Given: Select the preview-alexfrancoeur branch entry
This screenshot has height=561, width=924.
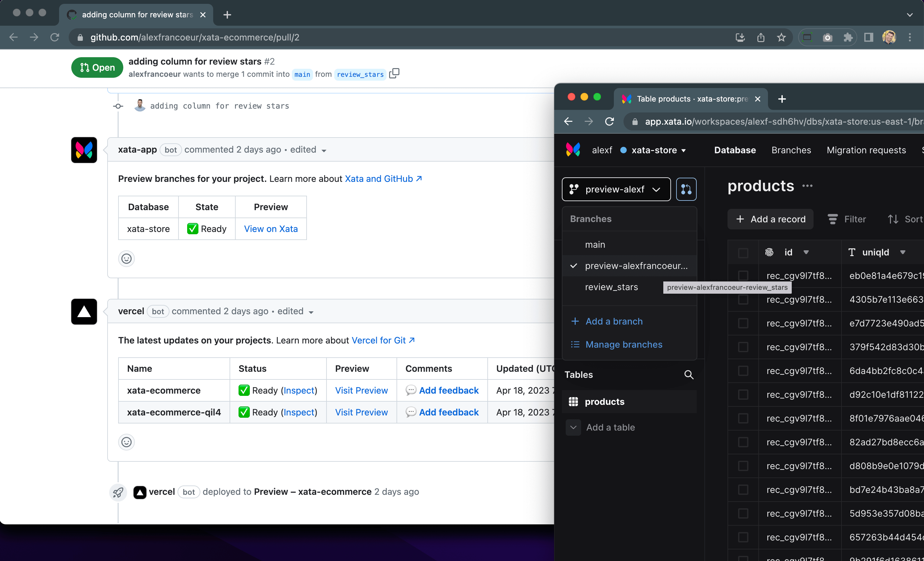Looking at the screenshot, I should coord(630,266).
